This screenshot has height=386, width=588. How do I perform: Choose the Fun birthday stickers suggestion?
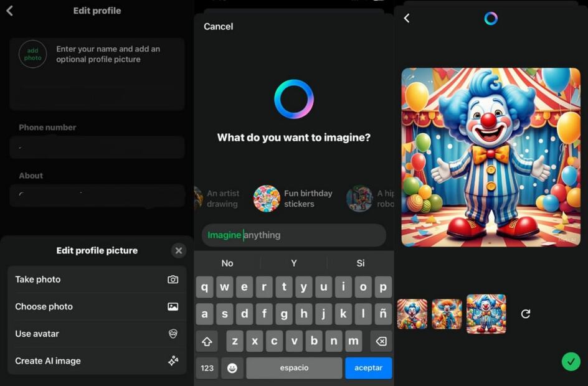294,199
